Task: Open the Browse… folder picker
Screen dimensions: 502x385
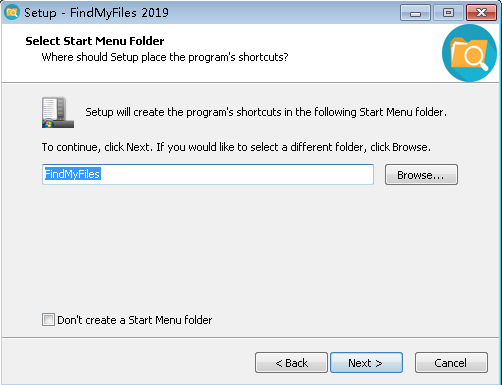Action: tap(421, 174)
